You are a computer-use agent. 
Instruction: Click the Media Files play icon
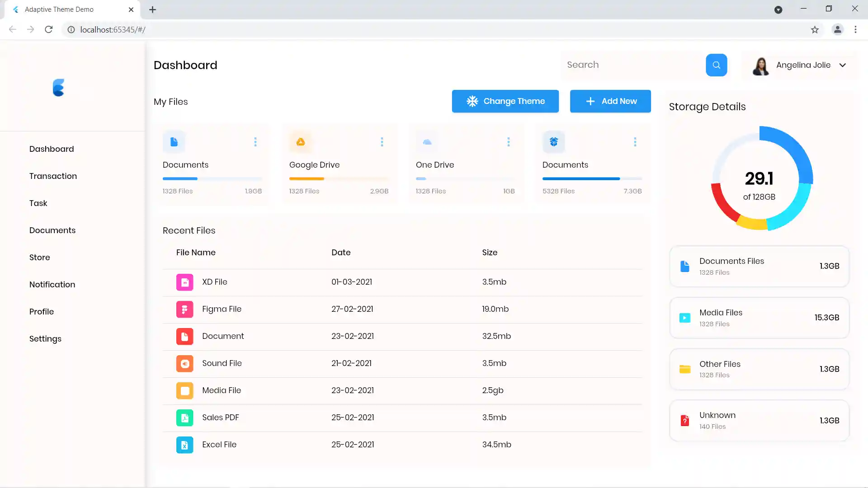[685, 318]
